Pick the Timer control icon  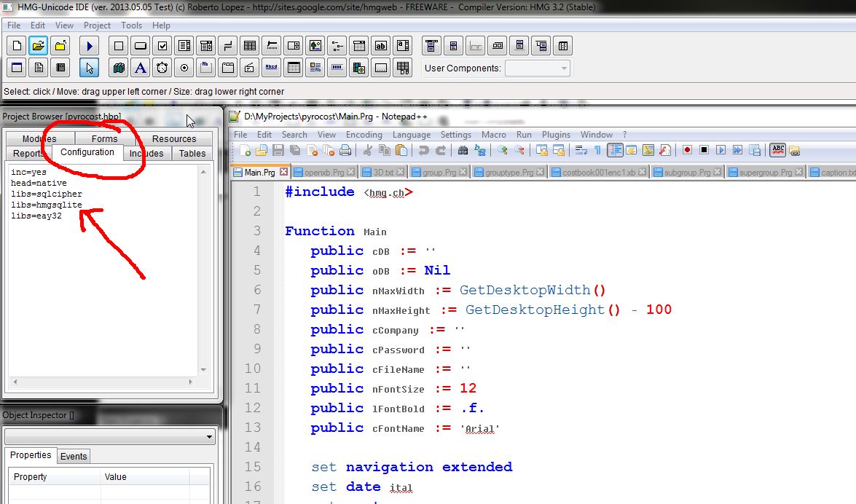[x=162, y=68]
